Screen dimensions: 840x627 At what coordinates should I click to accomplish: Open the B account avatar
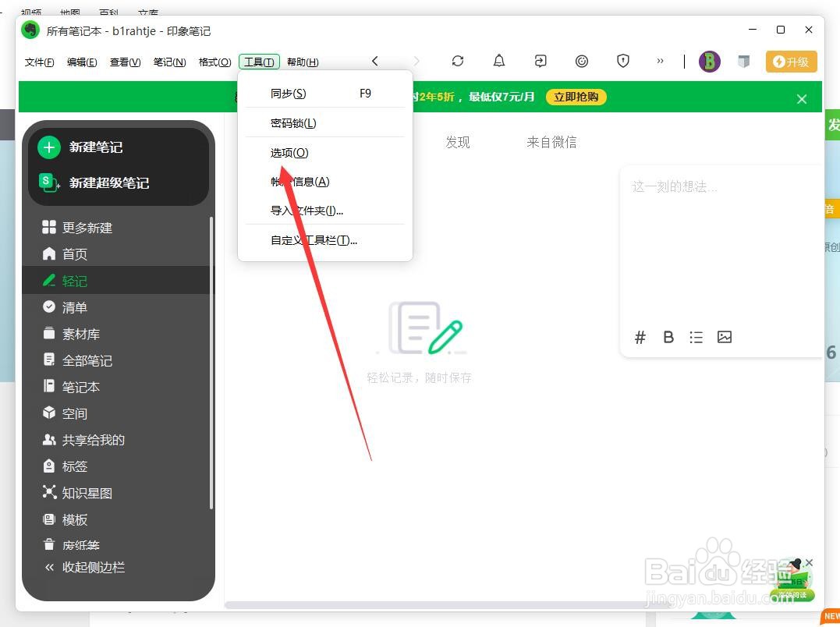pyautogui.click(x=709, y=62)
